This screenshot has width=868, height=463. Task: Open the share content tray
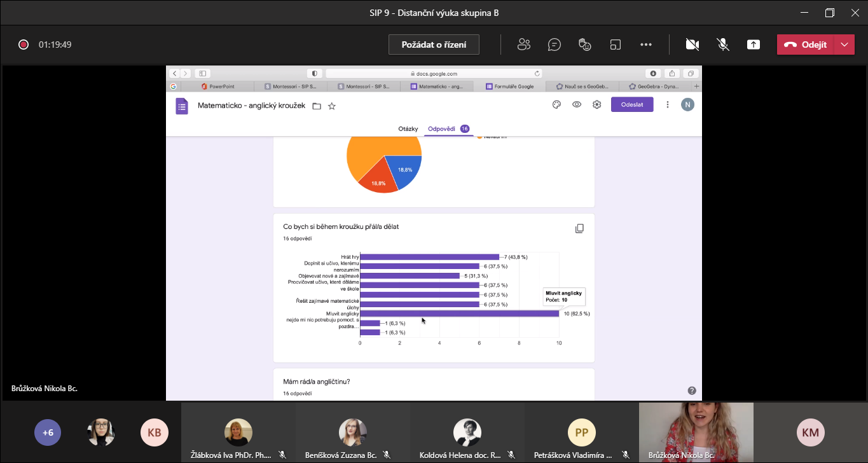point(754,45)
